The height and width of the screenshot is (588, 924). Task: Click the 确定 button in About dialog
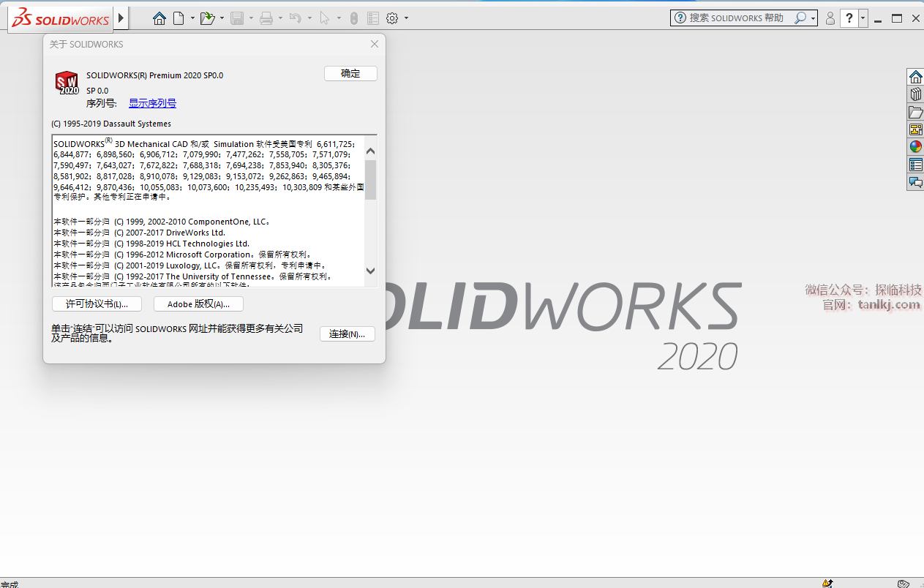(350, 73)
